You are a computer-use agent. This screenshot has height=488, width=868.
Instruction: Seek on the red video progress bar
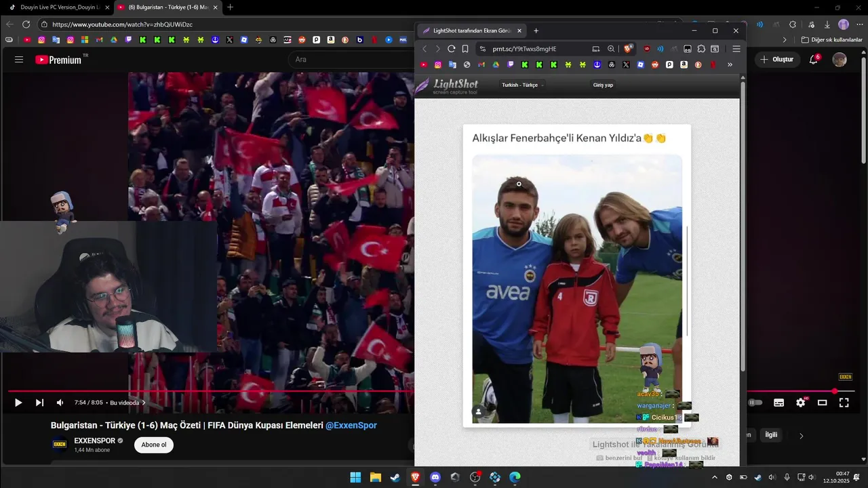coord(210,391)
